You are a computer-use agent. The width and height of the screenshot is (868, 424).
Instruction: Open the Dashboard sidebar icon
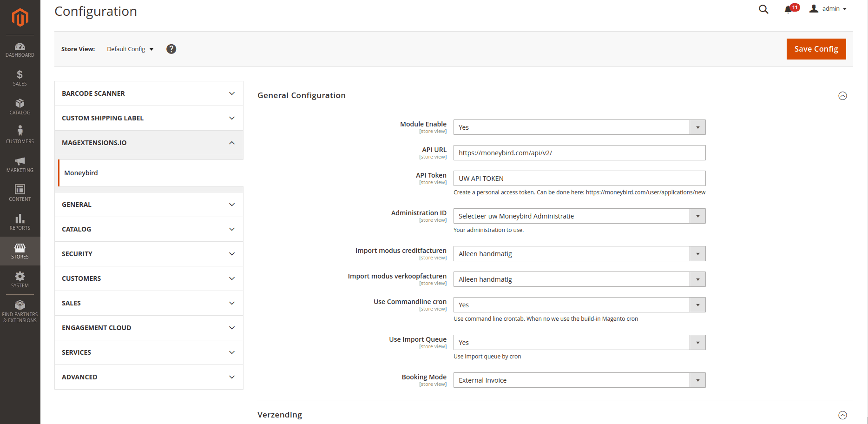20,50
